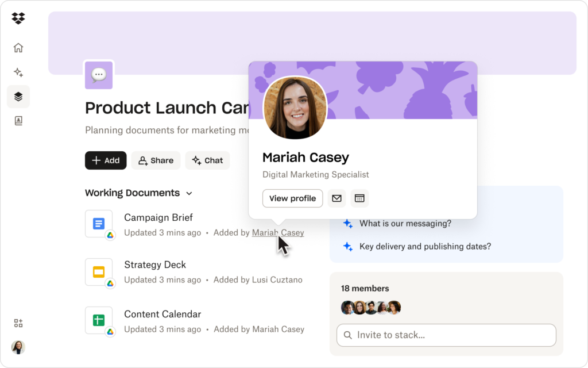588x368 pixels.
Task: Open the Campaign Brief document
Action: 158,217
